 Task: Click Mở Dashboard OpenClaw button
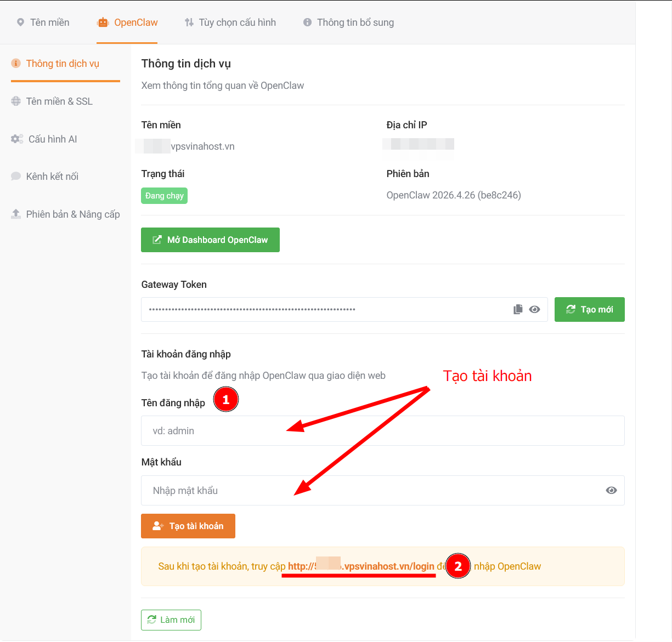point(210,240)
